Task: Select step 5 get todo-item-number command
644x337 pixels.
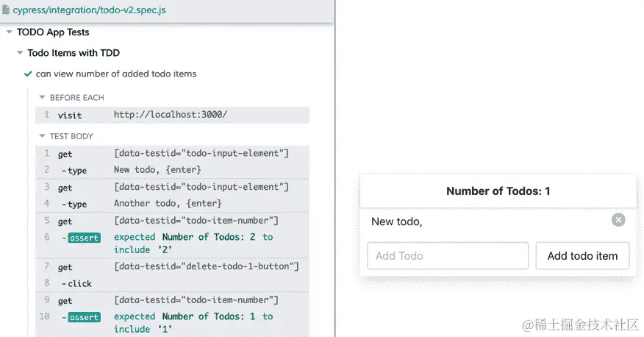Action: click(172, 221)
